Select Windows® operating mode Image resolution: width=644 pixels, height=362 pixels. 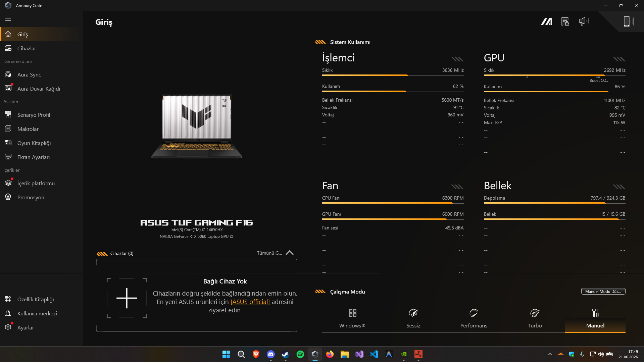click(352, 319)
